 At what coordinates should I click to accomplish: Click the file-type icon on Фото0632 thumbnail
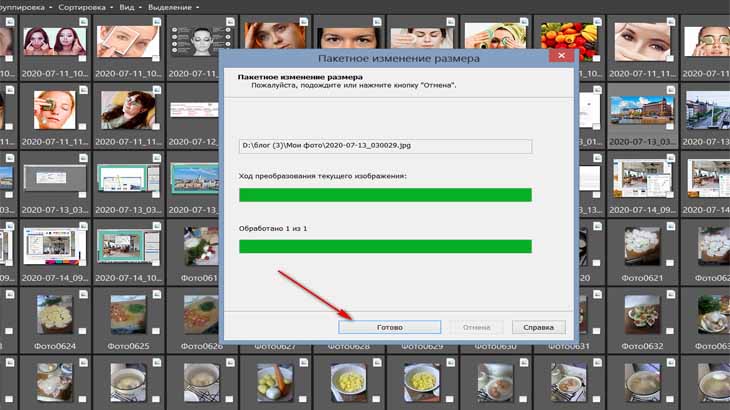pyautogui.click(x=671, y=294)
